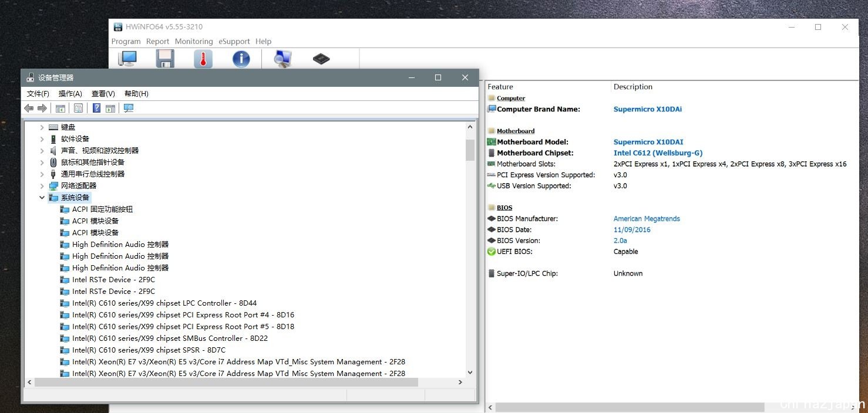Click the magnifier-over-monitor icon in the HWiNFO64 toolbar
Image resolution: width=868 pixels, height=413 pixels.
pos(283,59)
